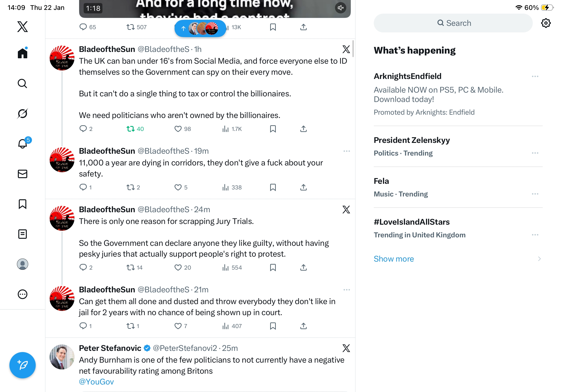Expand options for Fela trend

click(535, 194)
